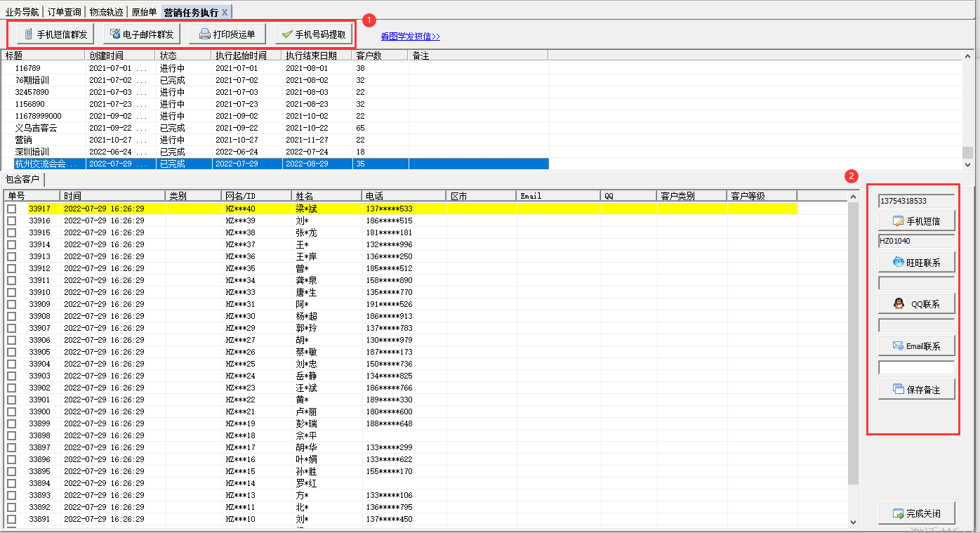
Task: Click the QQ penguin icon for QQ联系
Action: click(898, 303)
